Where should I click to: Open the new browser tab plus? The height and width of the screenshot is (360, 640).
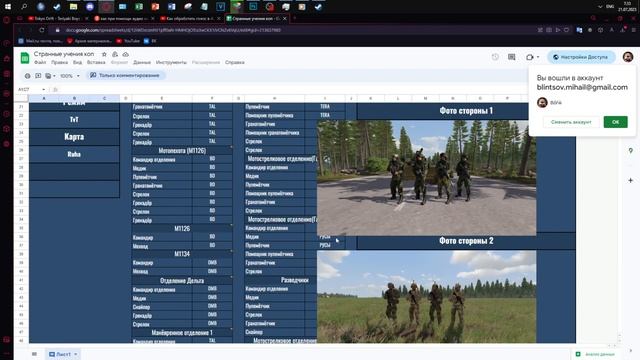point(294,18)
